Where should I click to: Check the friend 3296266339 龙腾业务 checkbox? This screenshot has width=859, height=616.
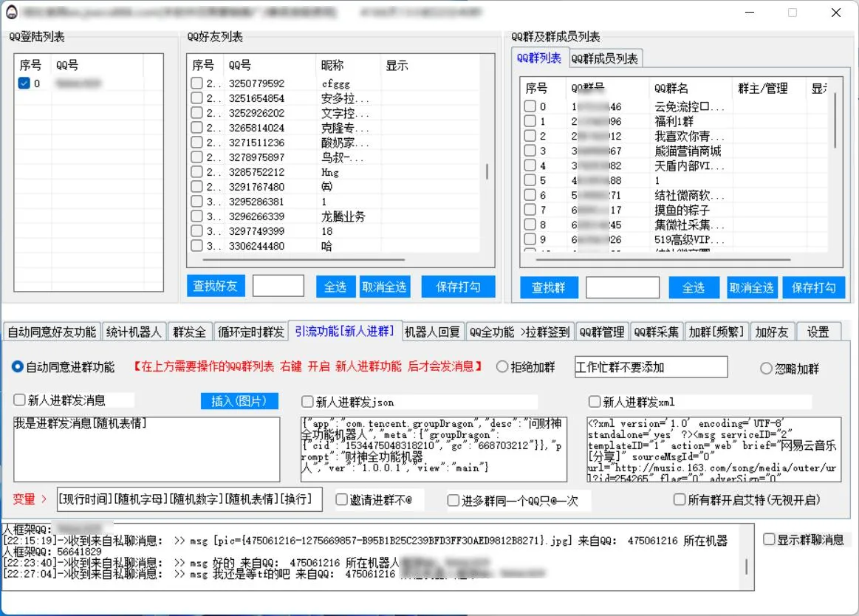point(196,216)
